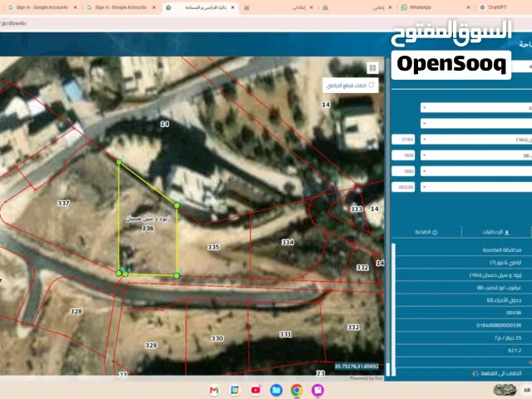Focus the 008 basin code field

coord(403,155)
